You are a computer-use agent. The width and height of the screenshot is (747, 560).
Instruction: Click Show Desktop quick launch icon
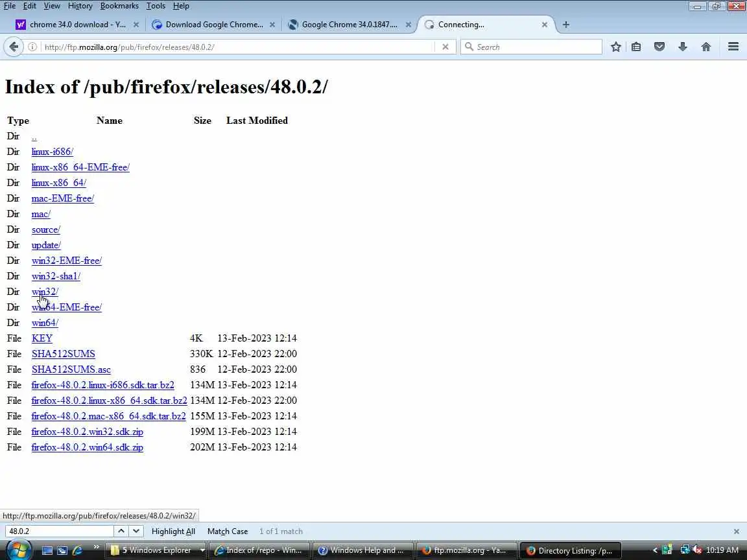[x=47, y=550]
